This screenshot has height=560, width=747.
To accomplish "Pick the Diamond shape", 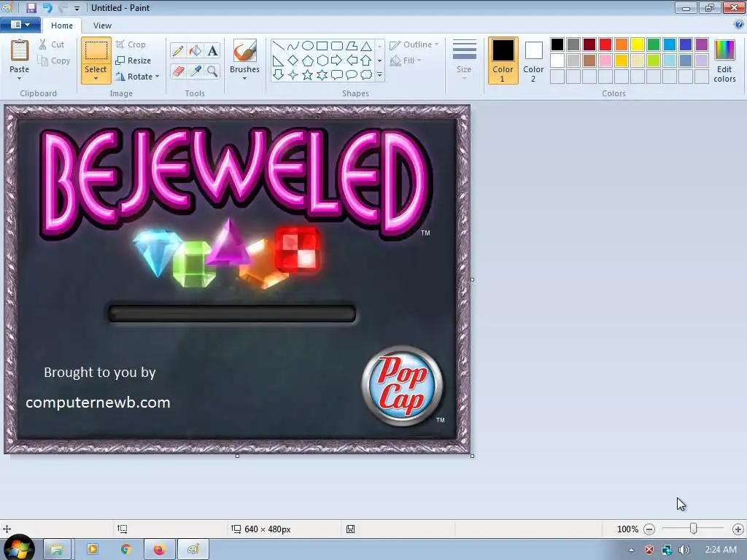I will [x=293, y=61].
